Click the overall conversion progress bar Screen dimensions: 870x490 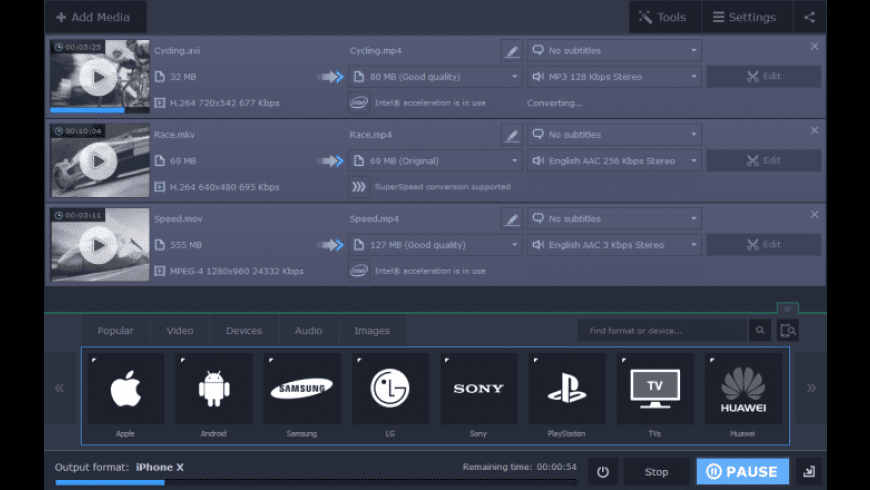316,483
